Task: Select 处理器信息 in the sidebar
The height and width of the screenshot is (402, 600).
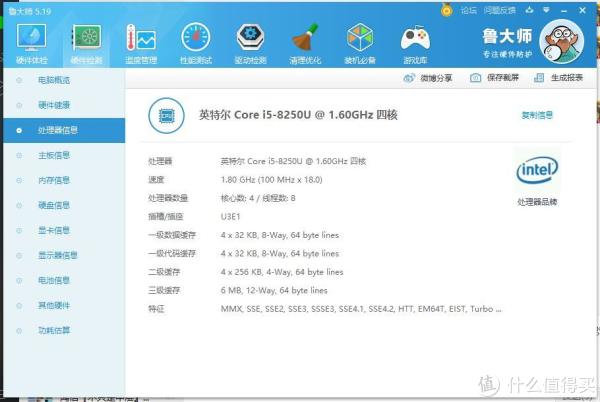Action: point(64,130)
